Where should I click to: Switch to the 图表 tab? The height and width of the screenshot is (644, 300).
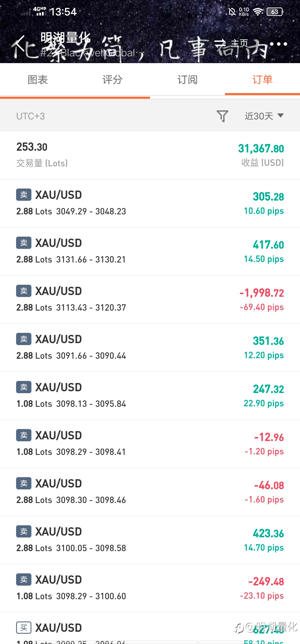click(x=38, y=80)
